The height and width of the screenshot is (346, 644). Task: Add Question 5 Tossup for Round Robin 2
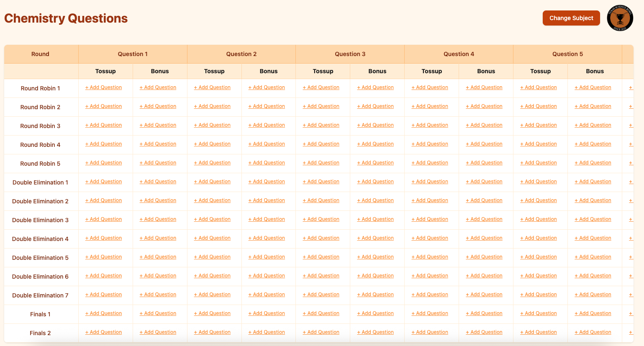tap(539, 106)
